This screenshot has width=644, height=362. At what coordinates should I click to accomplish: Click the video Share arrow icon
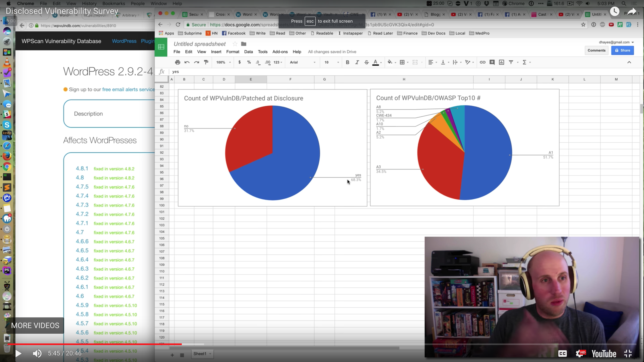tap(631, 11)
